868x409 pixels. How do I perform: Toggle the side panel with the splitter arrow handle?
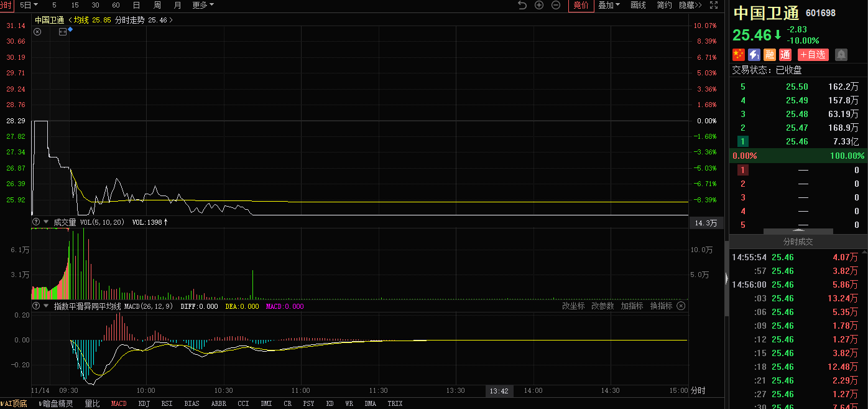[726, 278]
